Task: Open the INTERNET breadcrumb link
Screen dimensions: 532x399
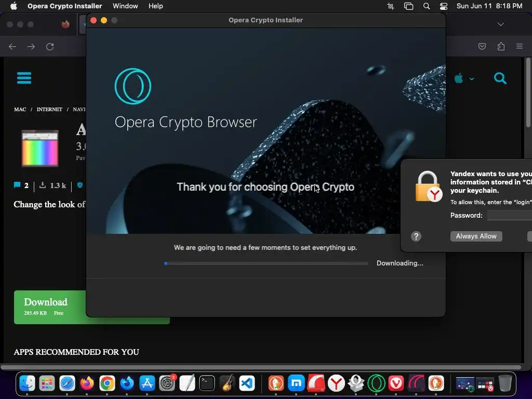Action: pyautogui.click(x=49, y=109)
